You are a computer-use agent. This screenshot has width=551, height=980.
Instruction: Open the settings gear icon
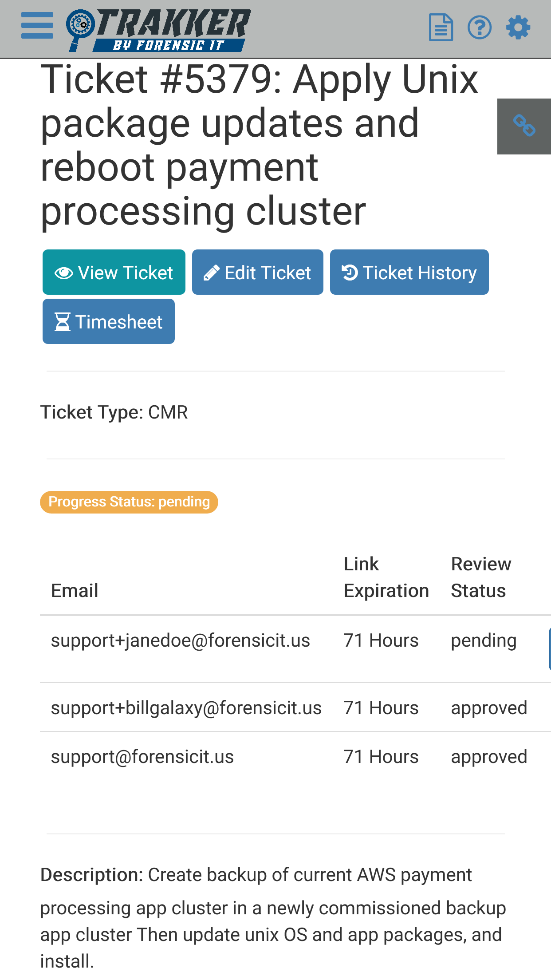click(518, 28)
